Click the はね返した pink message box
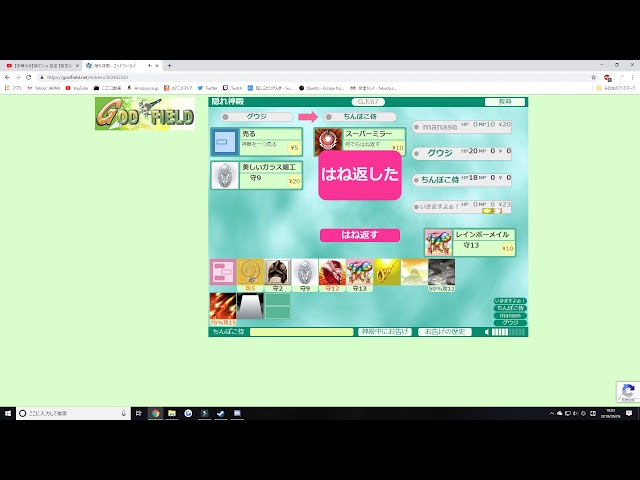 click(360, 175)
